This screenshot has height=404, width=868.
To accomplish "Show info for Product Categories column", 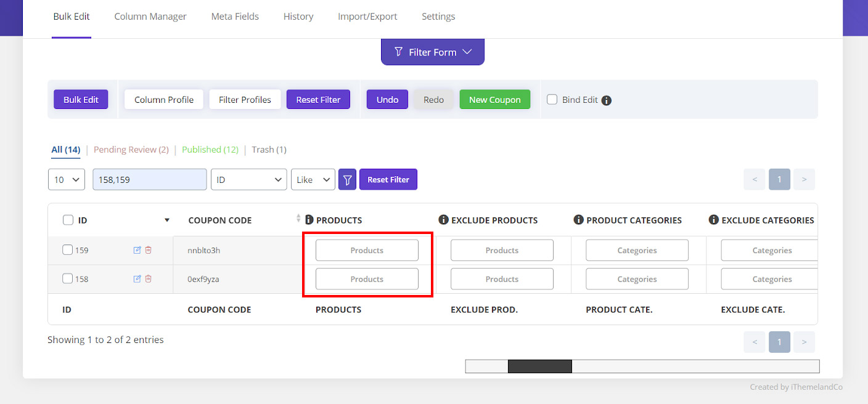I will tap(578, 220).
